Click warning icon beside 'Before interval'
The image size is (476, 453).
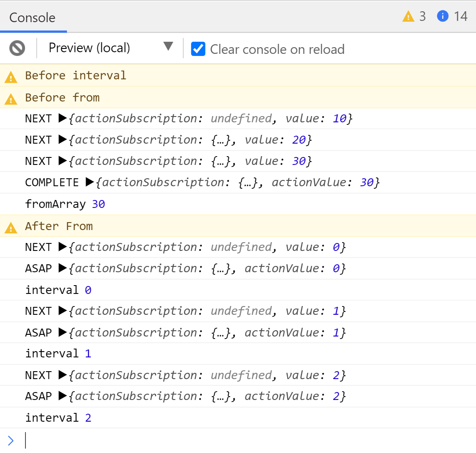tap(11, 77)
